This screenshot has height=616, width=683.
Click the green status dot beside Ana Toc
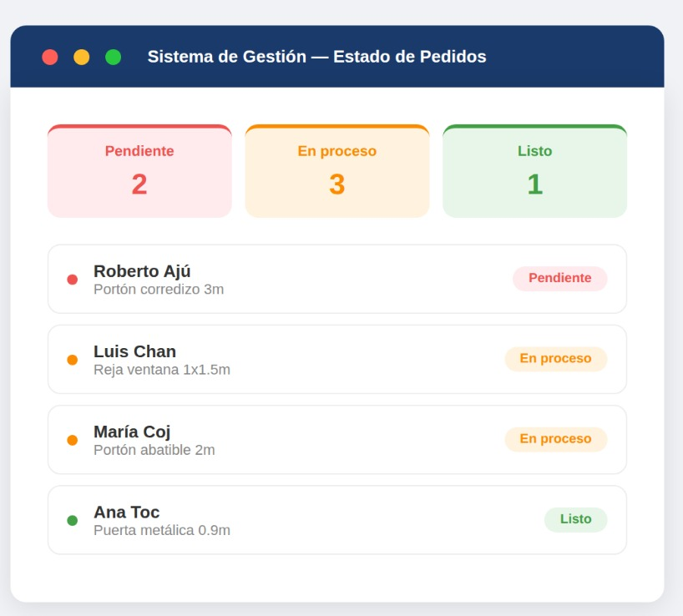pos(73,520)
